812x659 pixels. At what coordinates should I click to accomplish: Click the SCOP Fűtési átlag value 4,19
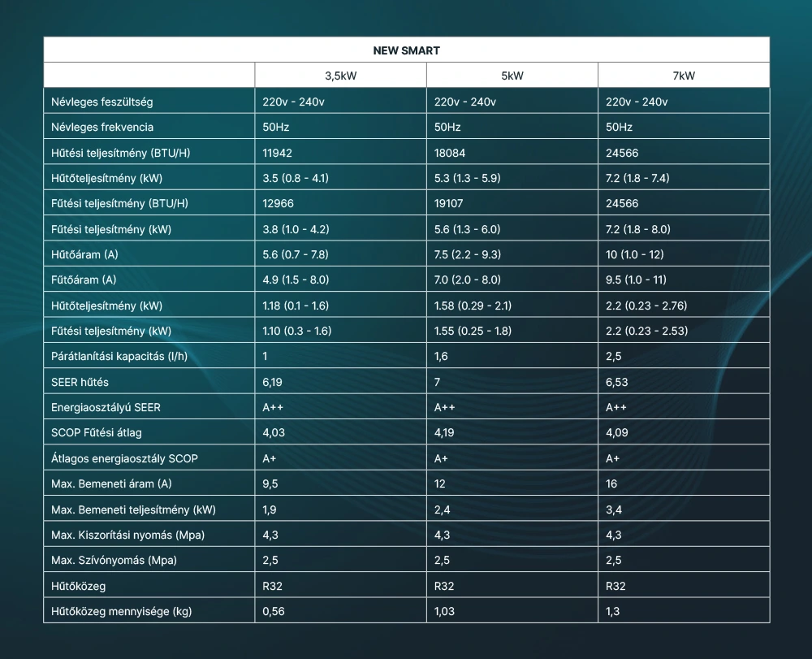[x=445, y=432]
